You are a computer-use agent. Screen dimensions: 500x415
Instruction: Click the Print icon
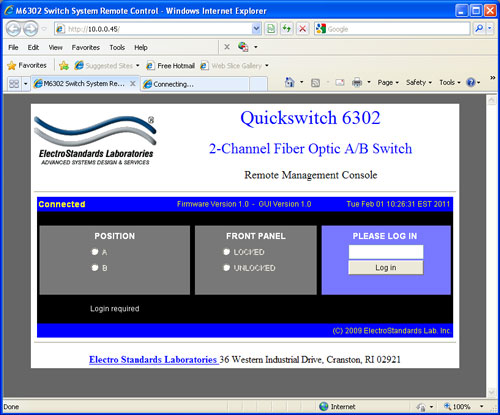click(x=357, y=82)
